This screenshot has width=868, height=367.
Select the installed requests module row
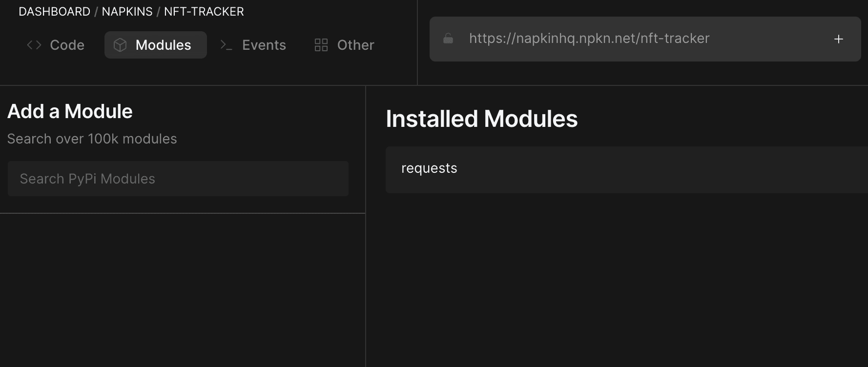[627, 169]
